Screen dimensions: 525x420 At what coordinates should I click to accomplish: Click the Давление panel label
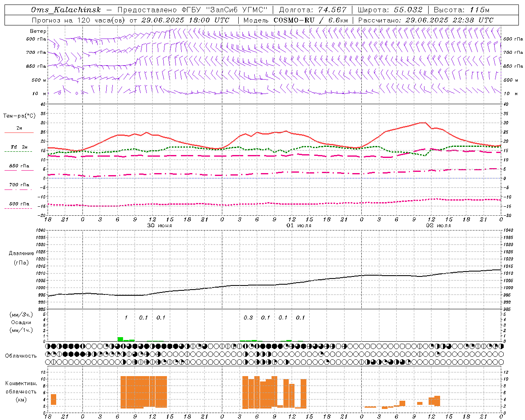[x=21, y=253]
